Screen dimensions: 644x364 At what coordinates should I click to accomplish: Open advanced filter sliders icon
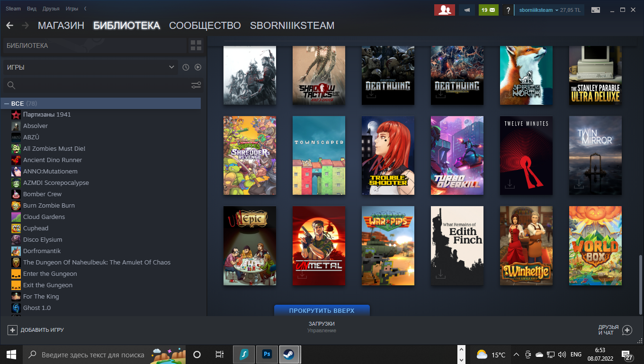click(x=196, y=85)
